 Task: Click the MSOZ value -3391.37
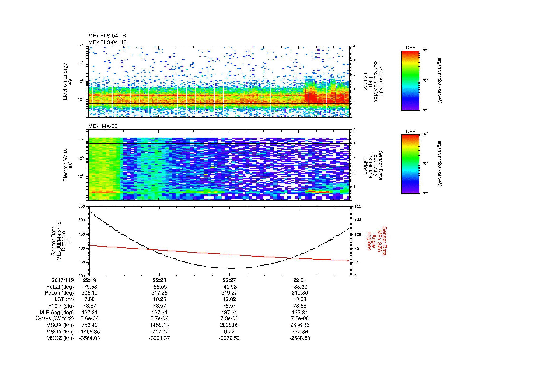point(159,338)
